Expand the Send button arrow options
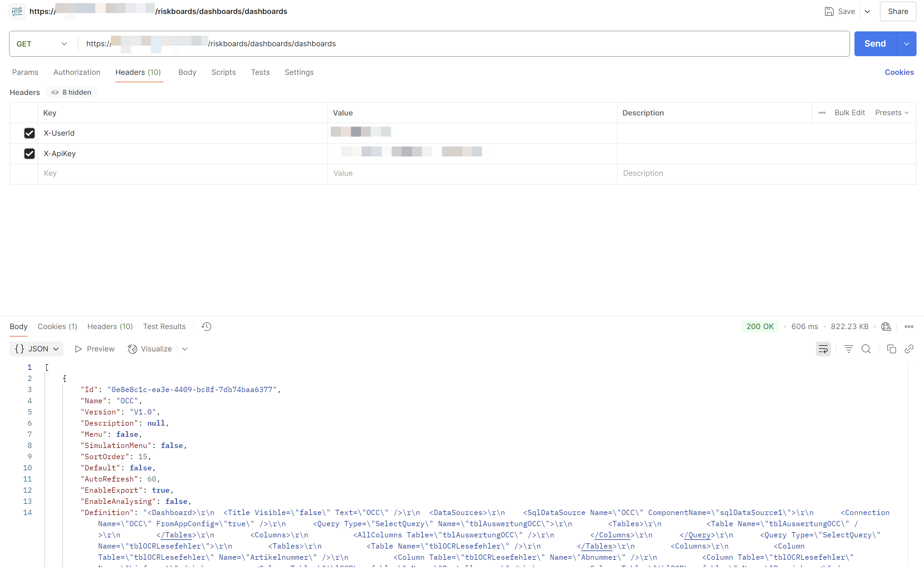The height and width of the screenshot is (570, 924). [906, 44]
